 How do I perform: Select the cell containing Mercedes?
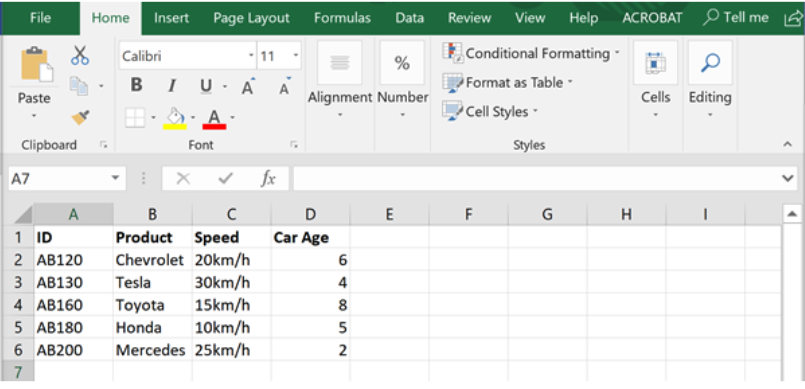point(152,351)
